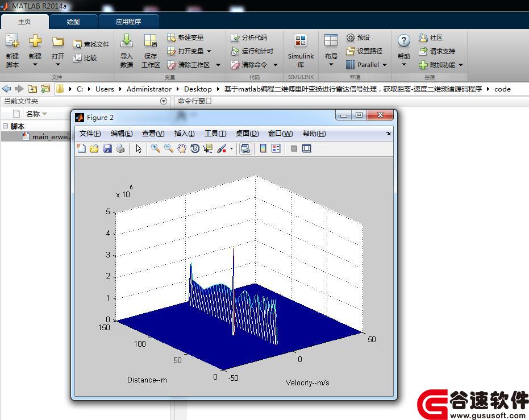Open Current Folder (当前文件夹) panel actions menu
529x420 pixels.
pyautogui.click(x=164, y=101)
